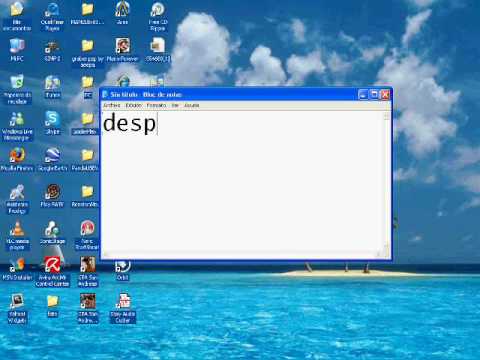Image resolution: width=480 pixels, height=360 pixels.
Task: Select the Nero StartSmart desktop icon
Action: coord(87,235)
